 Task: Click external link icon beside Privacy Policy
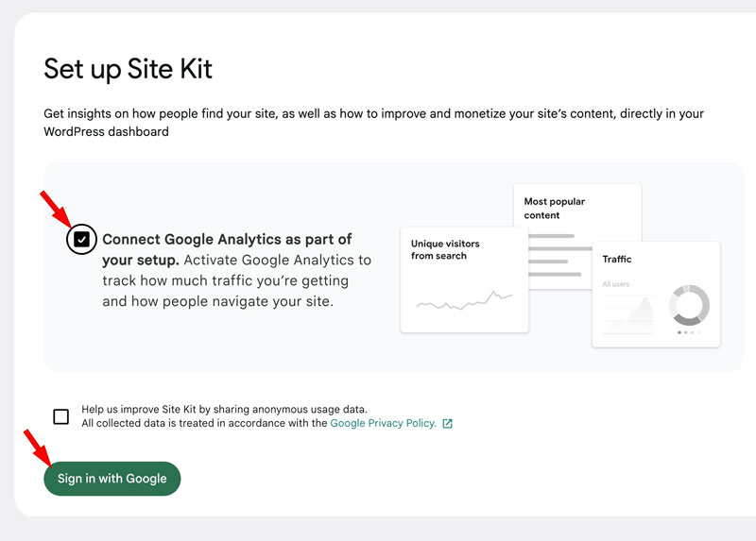[x=448, y=424]
